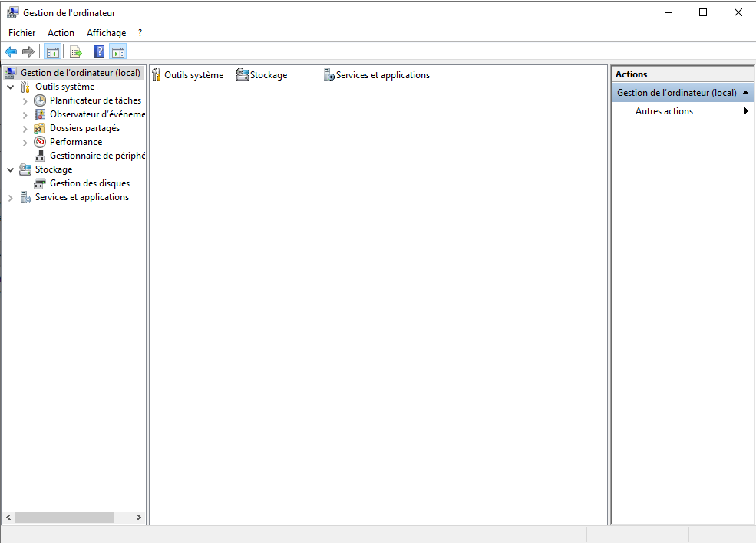Click the Gestion de l'ordinateur title bar icon
Screen dimensions: 756x543
pos(13,12)
